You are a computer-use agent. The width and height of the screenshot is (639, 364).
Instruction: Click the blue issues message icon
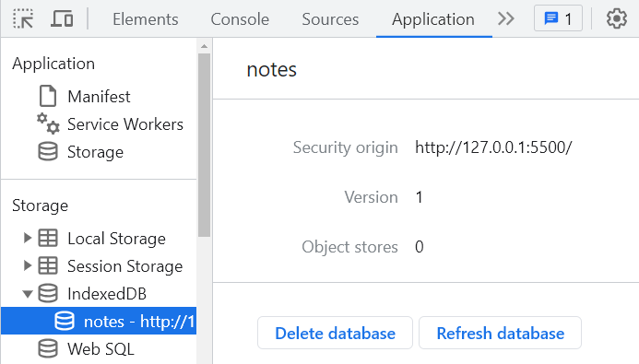(551, 18)
